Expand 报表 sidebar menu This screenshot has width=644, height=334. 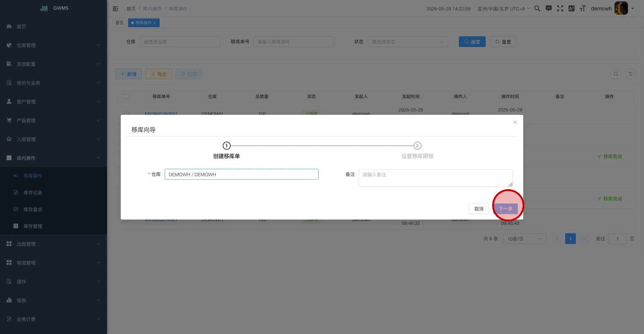click(x=54, y=300)
